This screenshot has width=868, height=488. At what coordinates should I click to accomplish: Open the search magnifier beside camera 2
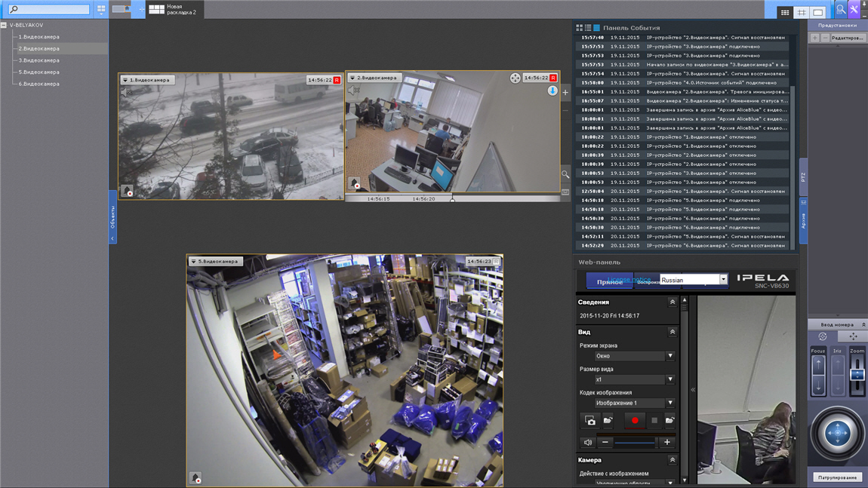click(565, 174)
